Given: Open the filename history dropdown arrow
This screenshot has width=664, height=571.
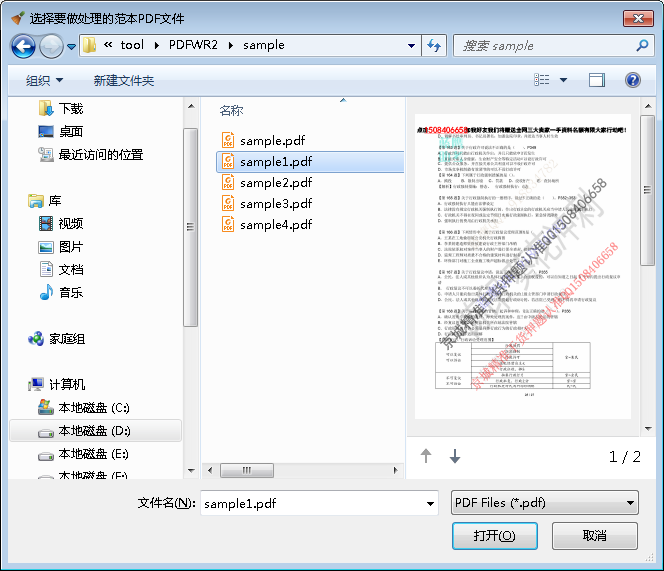Looking at the screenshot, I should pyautogui.click(x=430, y=504).
